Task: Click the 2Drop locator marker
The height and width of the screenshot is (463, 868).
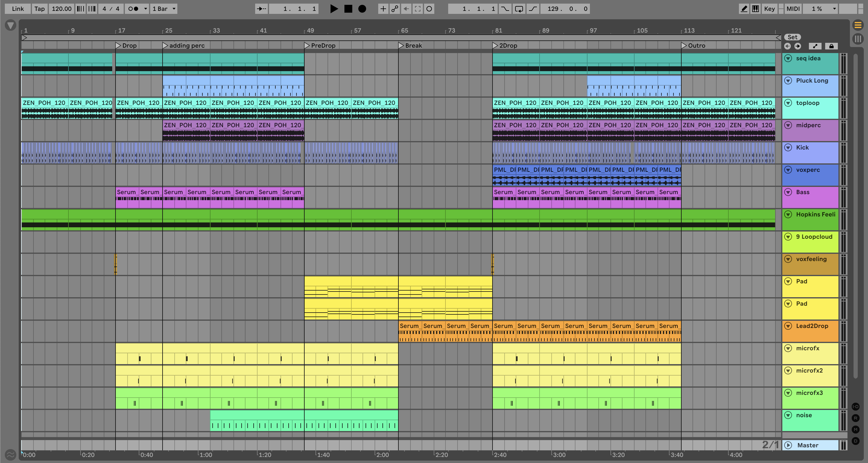Action: (495, 46)
